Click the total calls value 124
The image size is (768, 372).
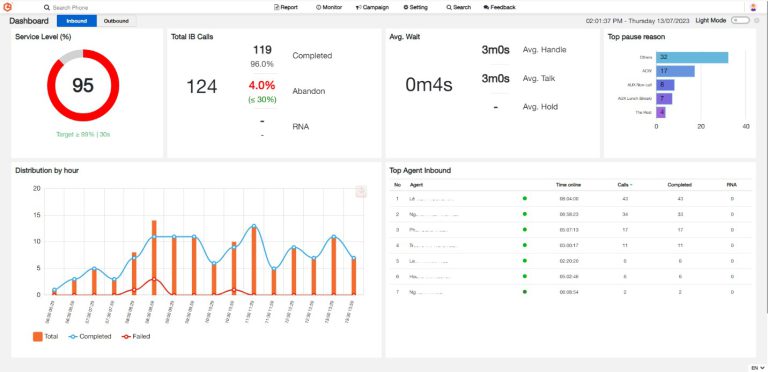pos(201,87)
